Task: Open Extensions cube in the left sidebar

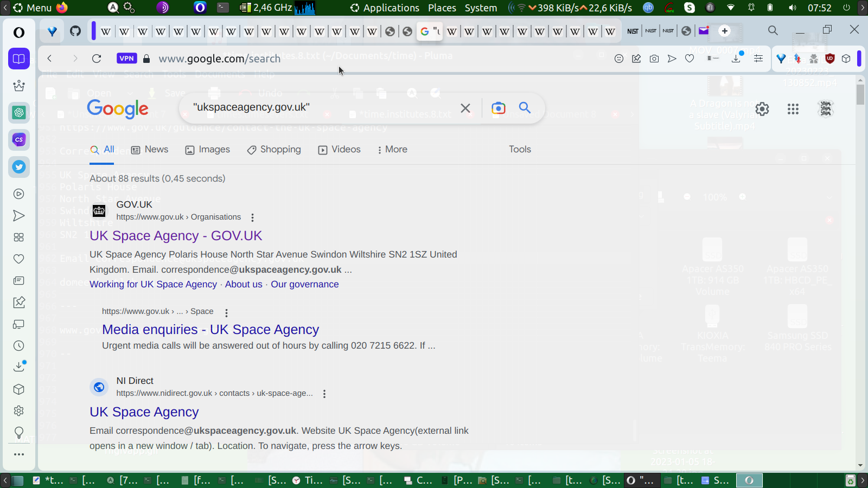Action: point(19,389)
